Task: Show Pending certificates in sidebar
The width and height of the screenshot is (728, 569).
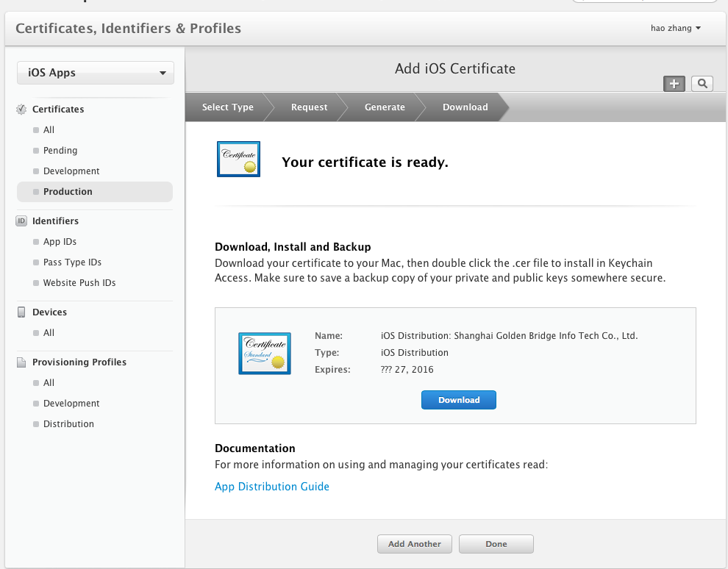Action: coord(60,151)
